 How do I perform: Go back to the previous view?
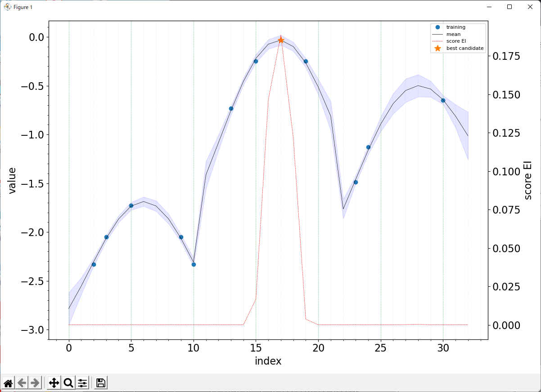pos(22,383)
